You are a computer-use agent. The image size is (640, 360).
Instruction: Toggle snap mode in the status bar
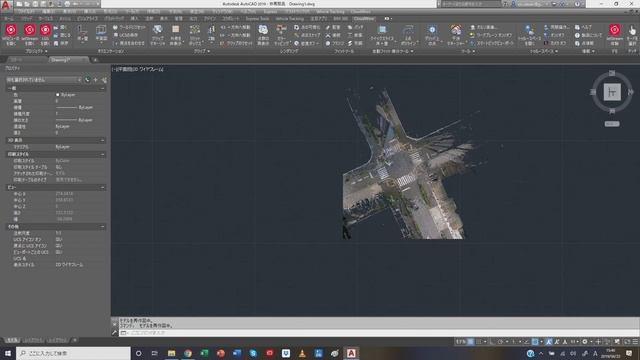[x=479, y=342]
